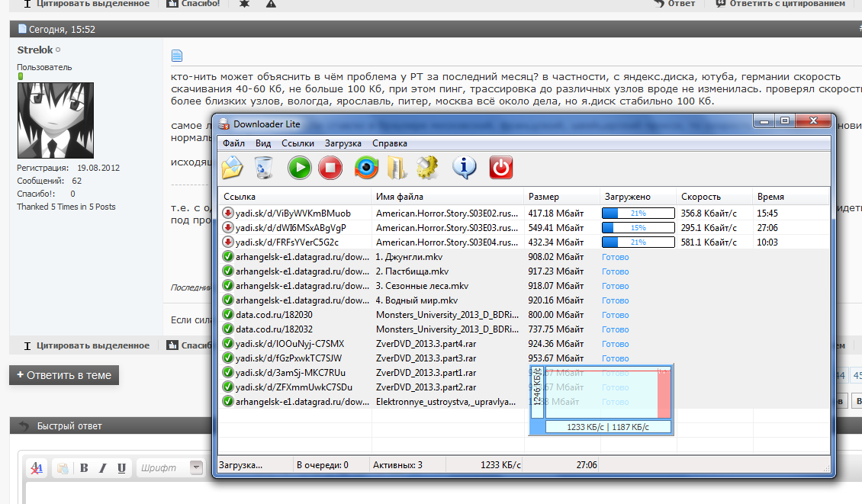Open the Справка menu
The image size is (862, 504).
(390, 143)
